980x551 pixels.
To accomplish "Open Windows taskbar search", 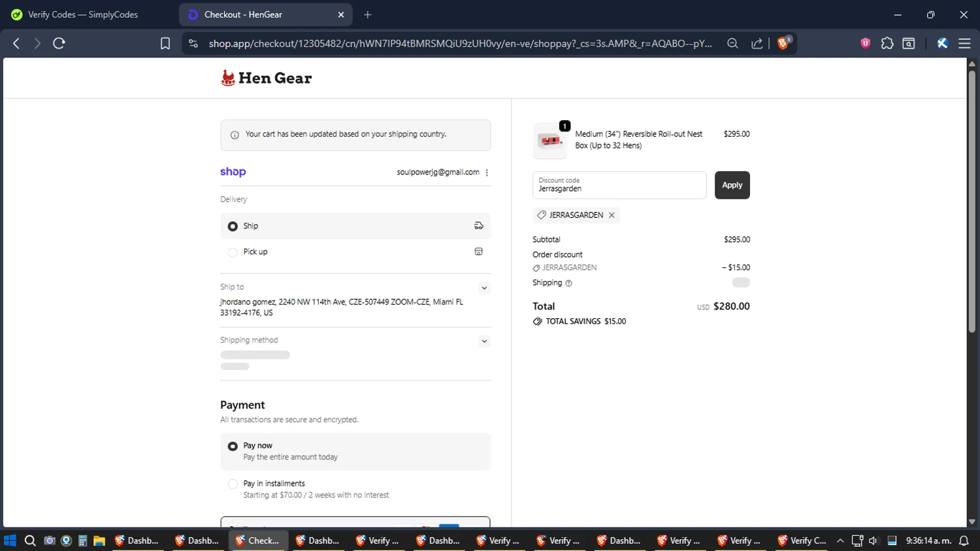I will (x=30, y=541).
